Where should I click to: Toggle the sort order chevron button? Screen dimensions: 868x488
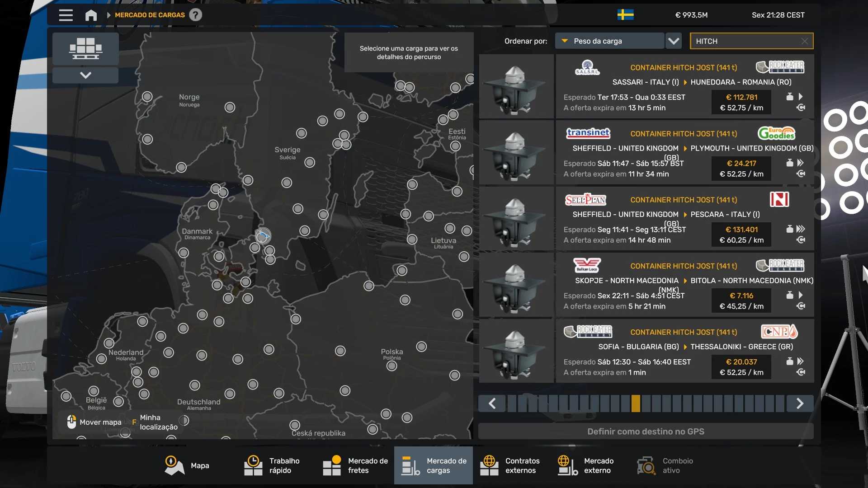pyautogui.click(x=674, y=41)
